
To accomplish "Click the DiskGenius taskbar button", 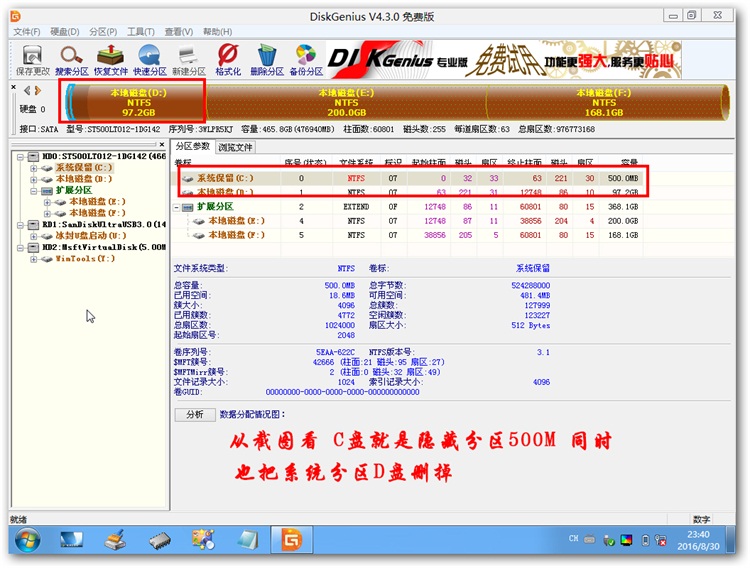I will click(291, 540).
